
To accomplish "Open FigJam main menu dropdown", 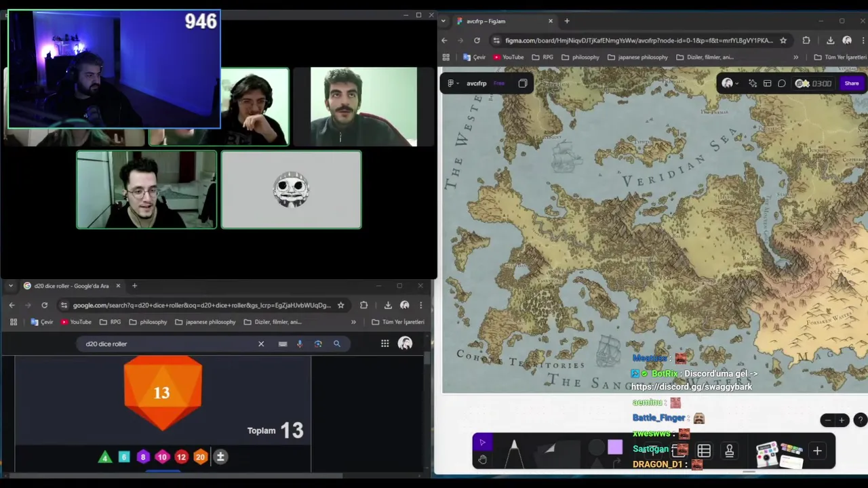I will point(453,83).
